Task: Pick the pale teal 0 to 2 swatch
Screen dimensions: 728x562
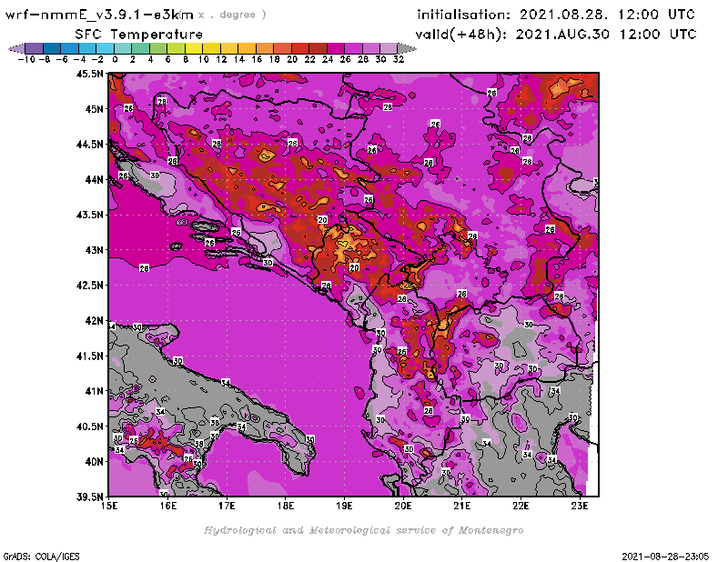Action: click(123, 49)
